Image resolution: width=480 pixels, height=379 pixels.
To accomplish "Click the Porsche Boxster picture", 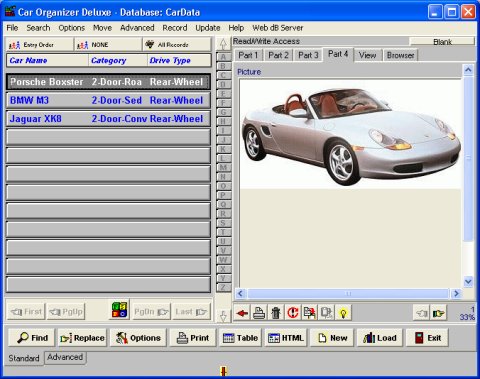I will coord(351,134).
